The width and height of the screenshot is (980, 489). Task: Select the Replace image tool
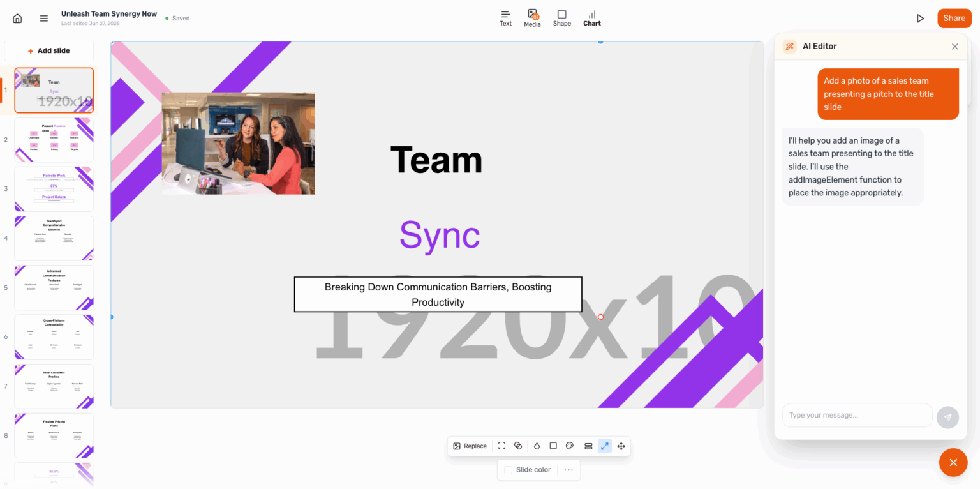(470, 446)
